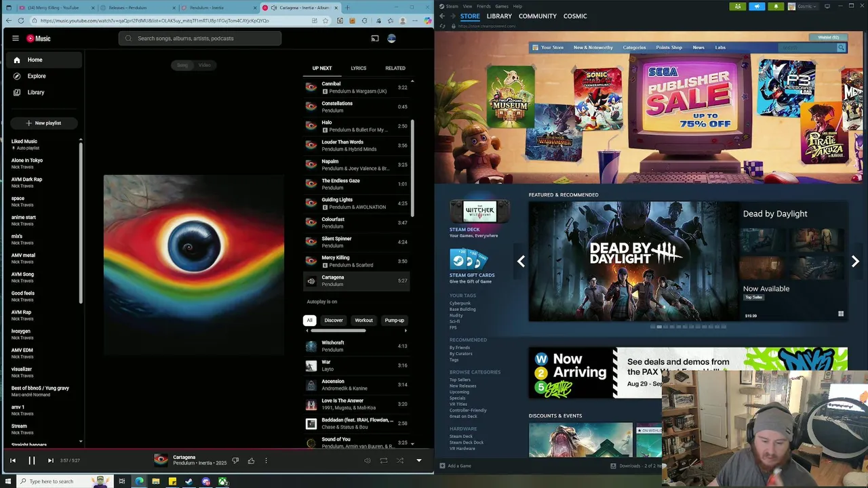Show previous featured game carousel arrow
Screen dimensions: 868x488
(x=521, y=261)
